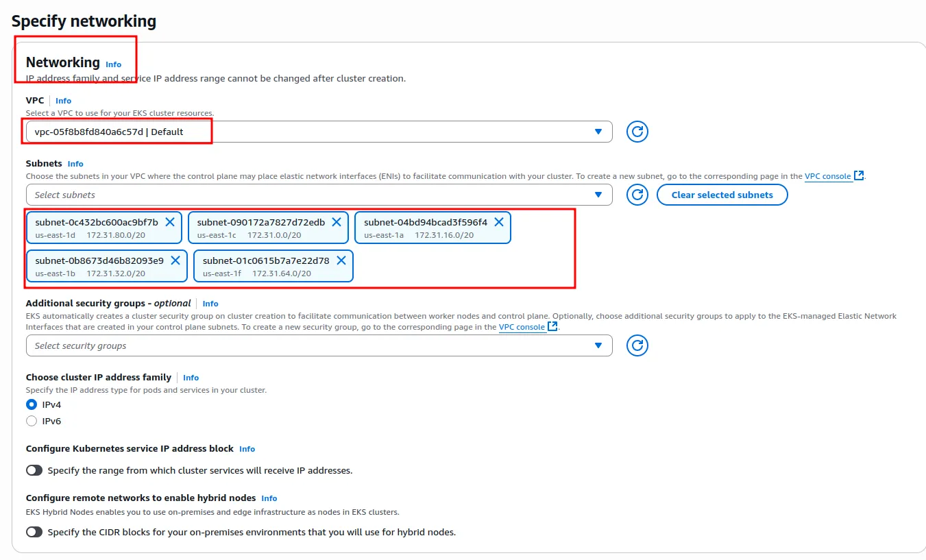
Task: Remove subnet-0c432bc600ac9bf7b from selection
Action: tap(170, 222)
